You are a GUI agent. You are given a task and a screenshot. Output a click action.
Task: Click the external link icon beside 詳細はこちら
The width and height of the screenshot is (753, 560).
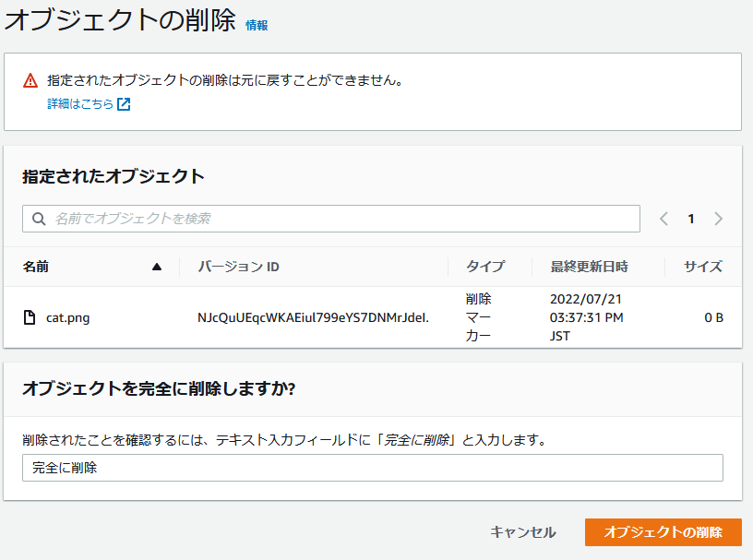[x=124, y=104]
